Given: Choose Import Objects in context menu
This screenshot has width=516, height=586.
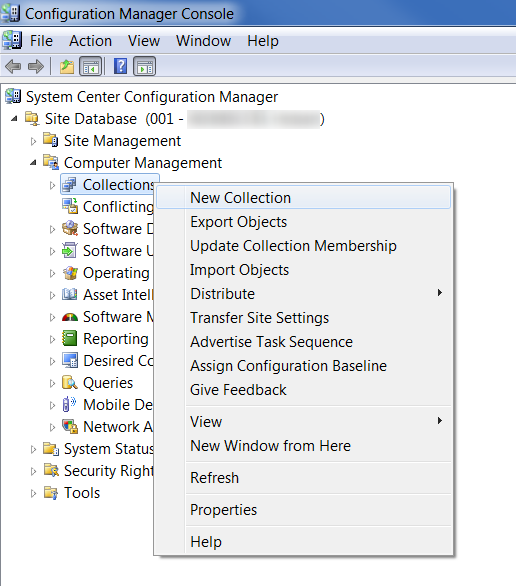Looking at the screenshot, I should (x=303, y=269).
